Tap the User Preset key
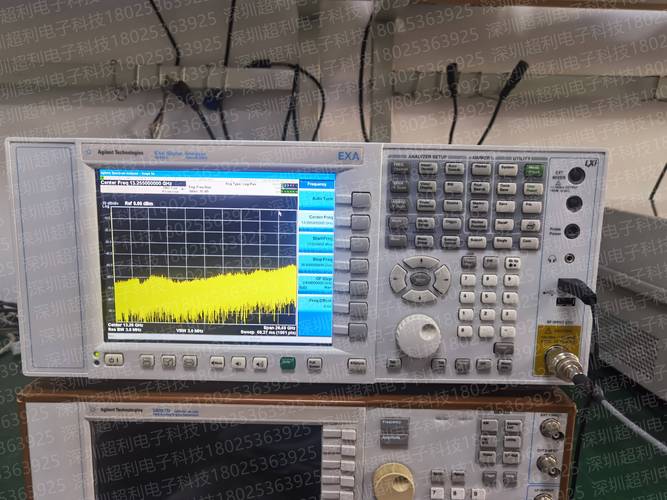Image resolution: width=667 pixels, height=500 pixels. 533,189
